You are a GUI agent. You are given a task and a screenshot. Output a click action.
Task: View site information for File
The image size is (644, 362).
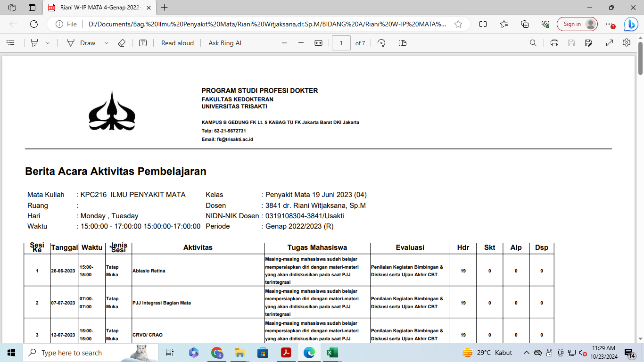pyautogui.click(x=66, y=24)
